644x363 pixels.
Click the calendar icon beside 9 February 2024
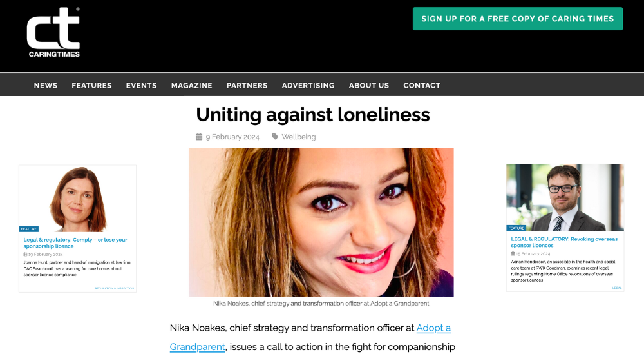tap(199, 137)
